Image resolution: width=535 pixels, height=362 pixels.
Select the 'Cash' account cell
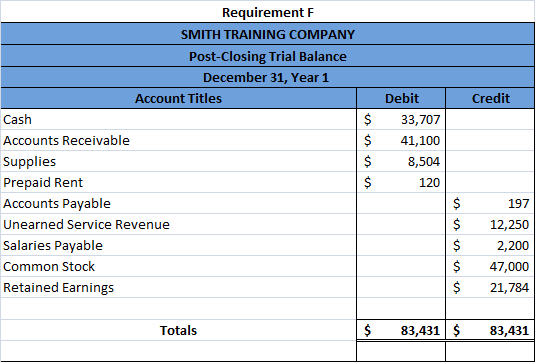178,119
